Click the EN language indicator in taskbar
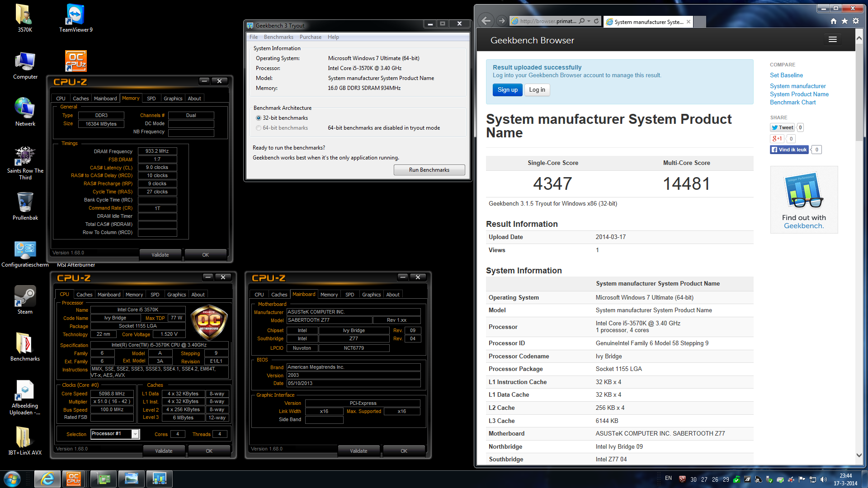This screenshot has width=868, height=488. [668, 478]
